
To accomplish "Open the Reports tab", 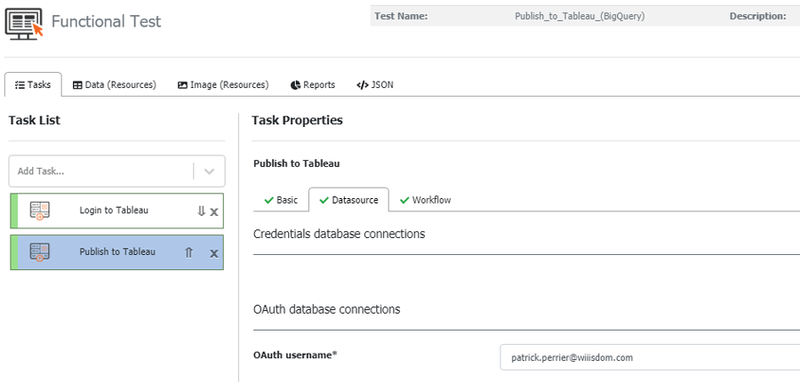I will [x=313, y=85].
